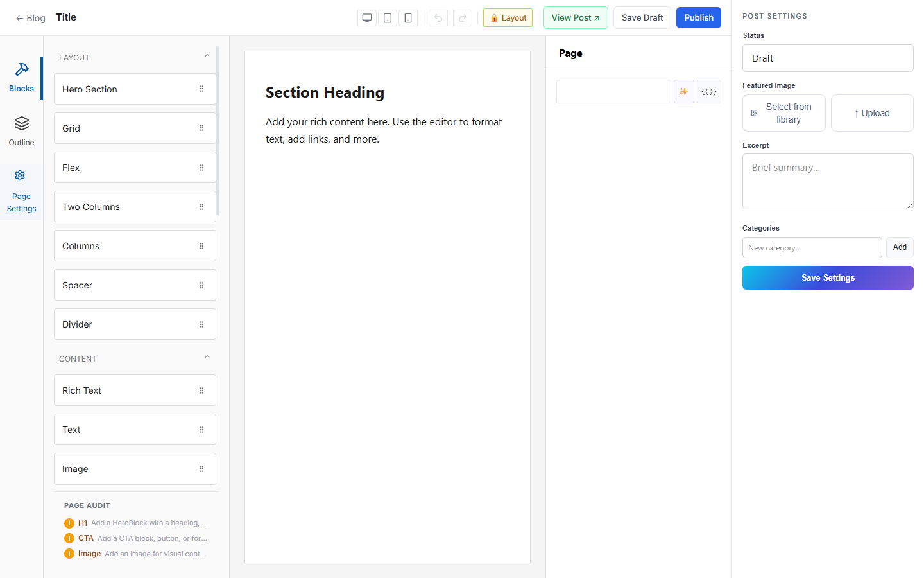Open the Page Settings sidebar tab
This screenshot has height=578, width=924.
click(x=21, y=192)
